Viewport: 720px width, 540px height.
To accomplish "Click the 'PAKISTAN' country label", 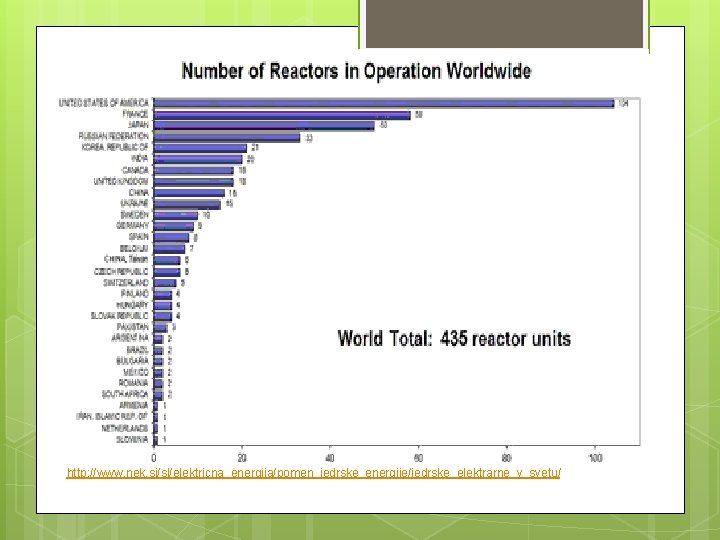I will 133,327.
